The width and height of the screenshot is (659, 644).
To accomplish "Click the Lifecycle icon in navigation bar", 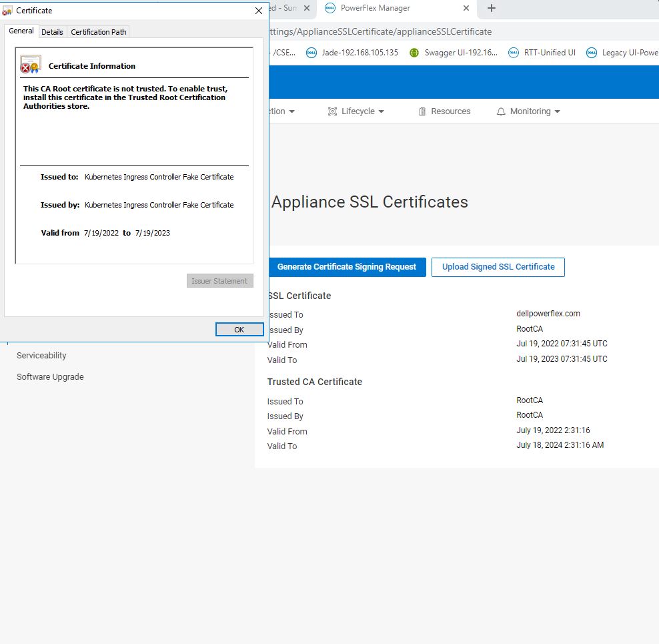I will (x=332, y=111).
